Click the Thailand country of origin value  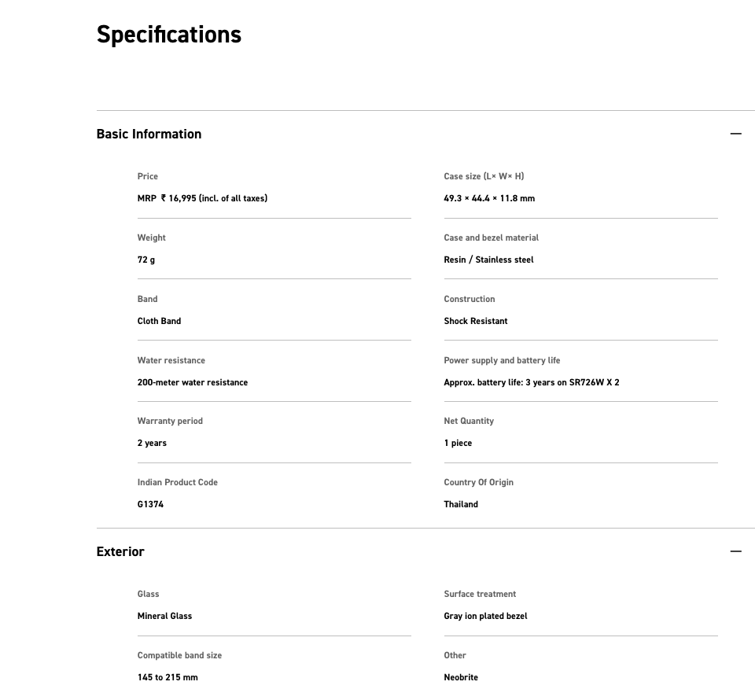pos(461,504)
